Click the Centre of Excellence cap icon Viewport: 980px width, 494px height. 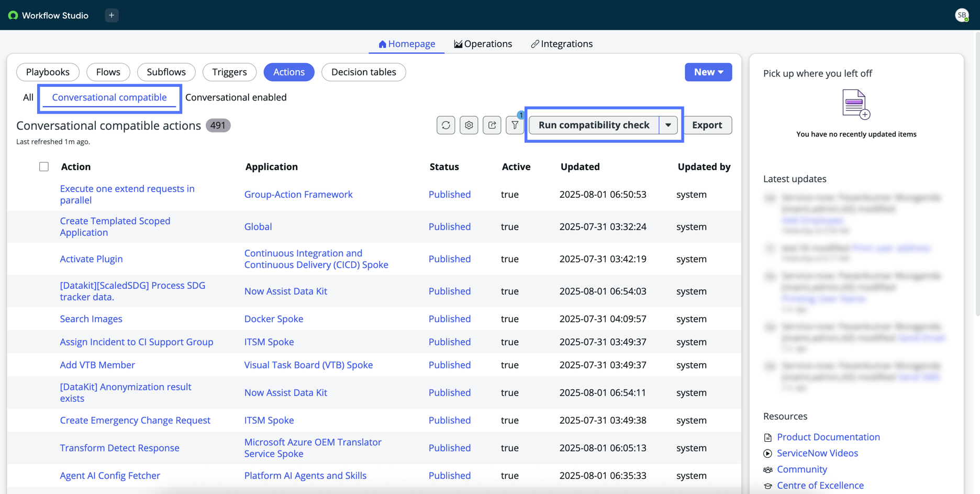point(768,486)
